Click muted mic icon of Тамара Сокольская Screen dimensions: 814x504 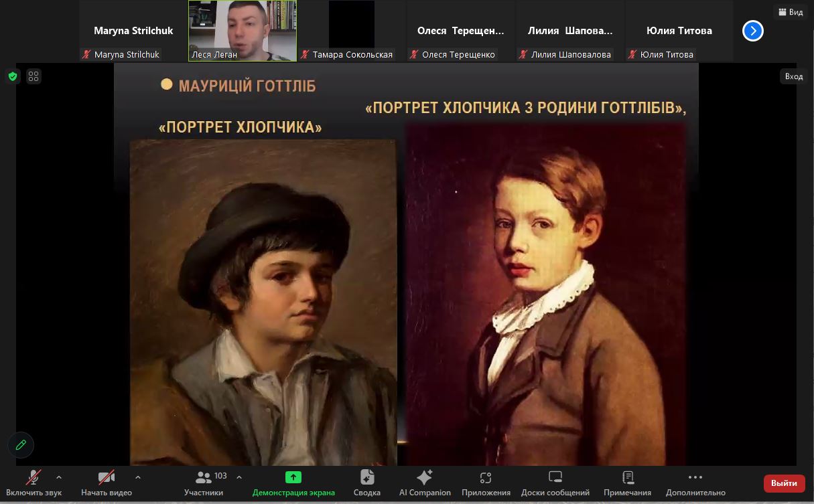(x=305, y=55)
